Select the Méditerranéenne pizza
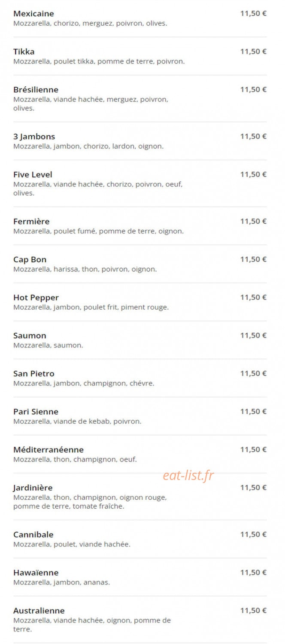The height and width of the screenshot is (644, 285). click(x=49, y=450)
